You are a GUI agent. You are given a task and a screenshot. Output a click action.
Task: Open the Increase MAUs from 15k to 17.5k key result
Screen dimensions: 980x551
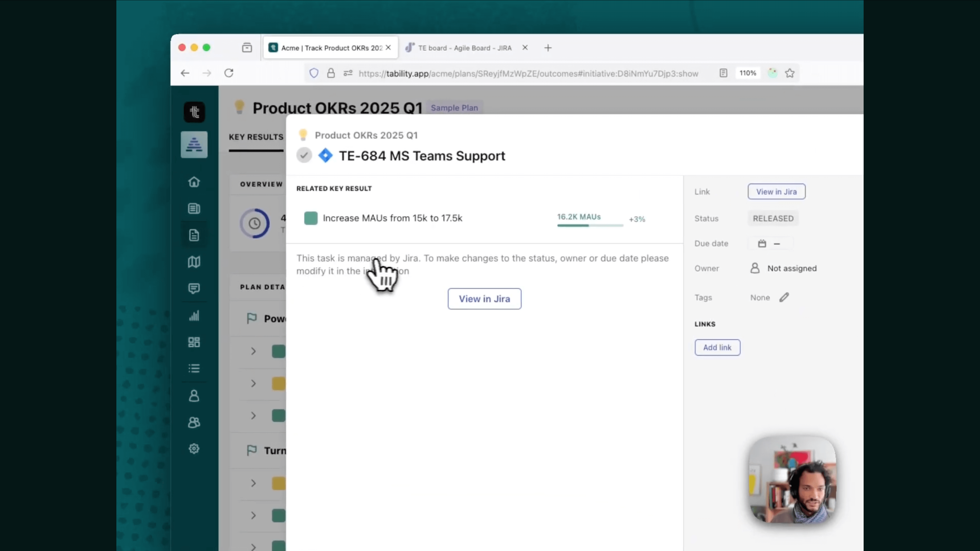click(x=392, y=218)
